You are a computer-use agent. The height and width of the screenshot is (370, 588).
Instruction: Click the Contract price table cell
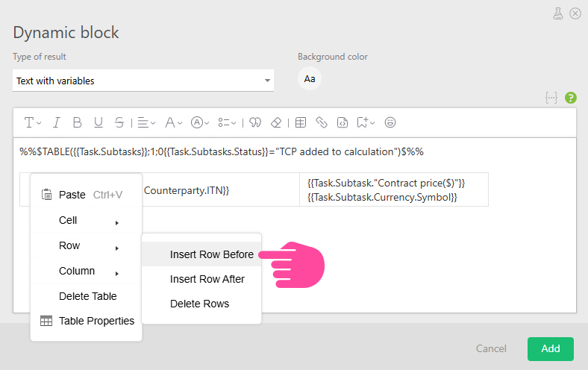coord(393,189)
